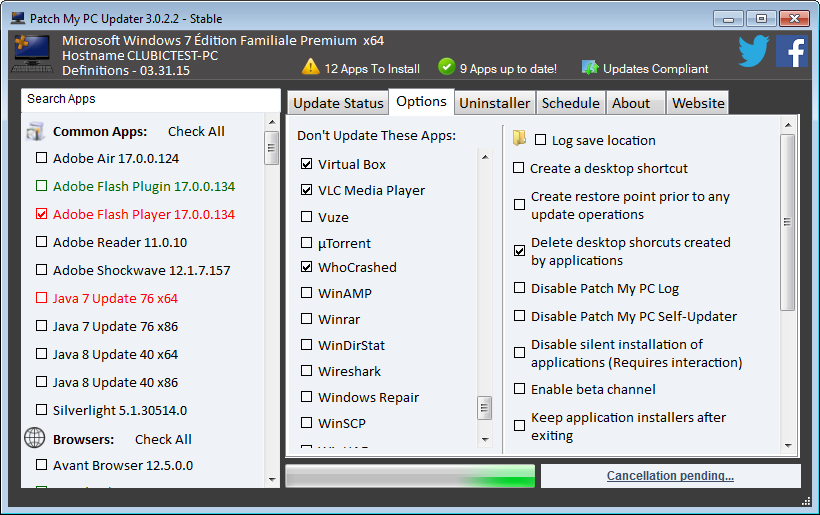Check Disable silent installation of applications
The height and width of the screenshot is (515, 820).
[519, 353]
